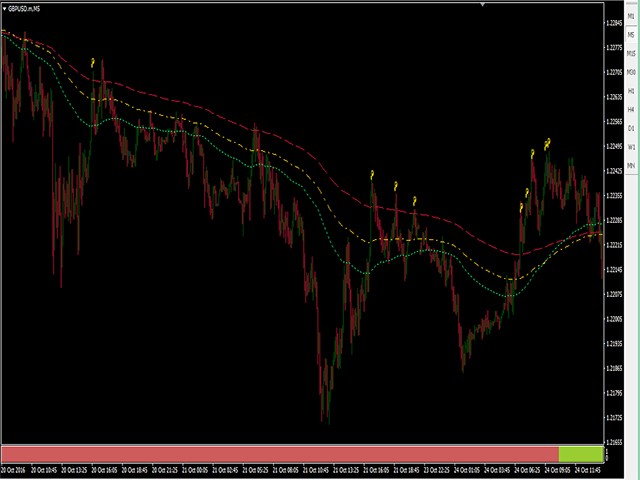Click the 24 Oct 11:45 time label
Viewport: 640px width, 480px height.
(588, 470)
